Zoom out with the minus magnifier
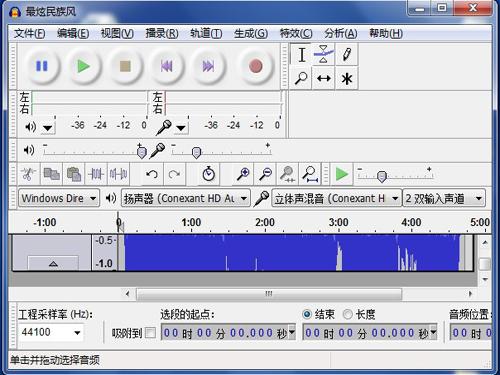The width and height of the screenshot is (500, 375). [266, 174]
